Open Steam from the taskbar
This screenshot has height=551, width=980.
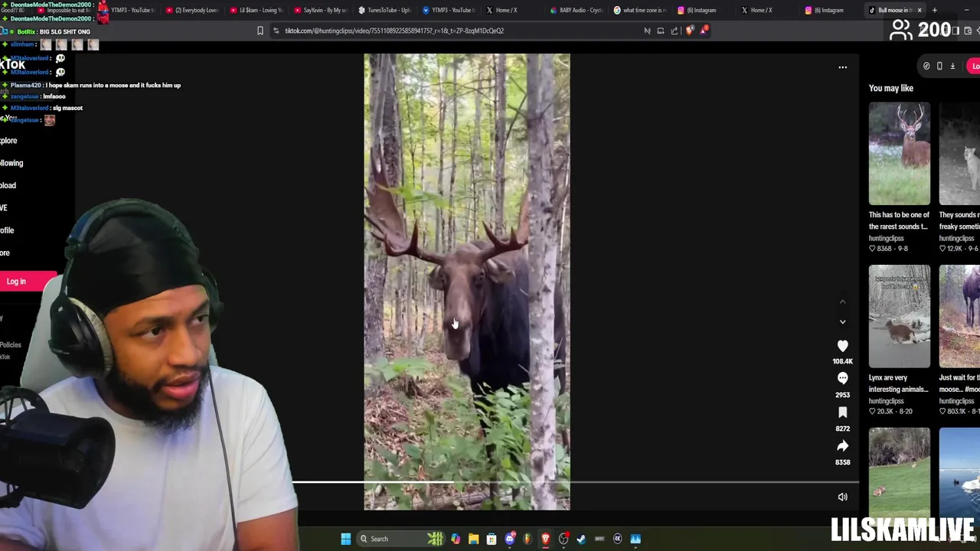(581, 539)
